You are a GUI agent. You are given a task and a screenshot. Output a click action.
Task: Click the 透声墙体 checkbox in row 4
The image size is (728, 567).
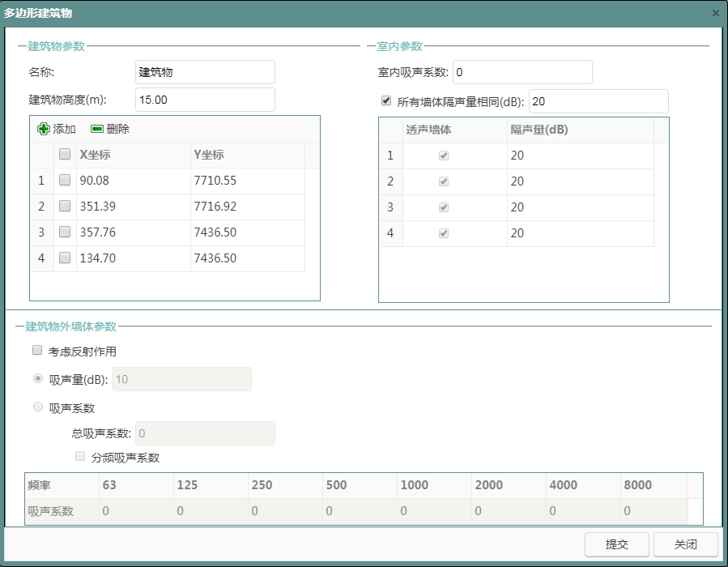[443, 233]
